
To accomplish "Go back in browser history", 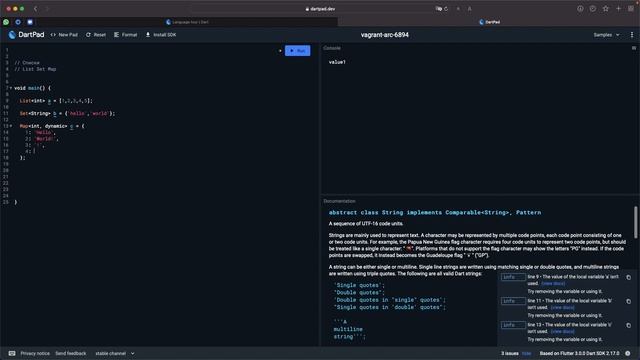I will click(x=36, y=9).
